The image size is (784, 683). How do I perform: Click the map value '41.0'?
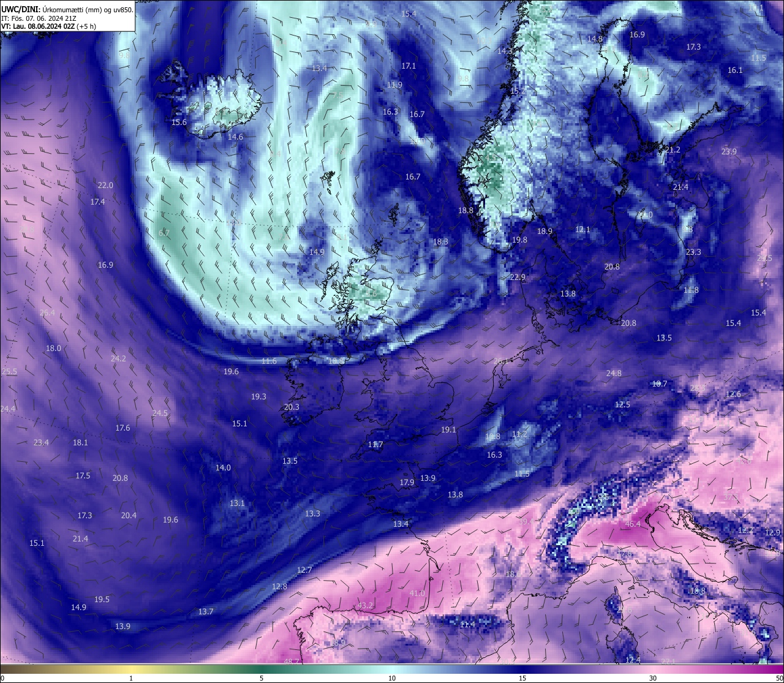(417, 593)
